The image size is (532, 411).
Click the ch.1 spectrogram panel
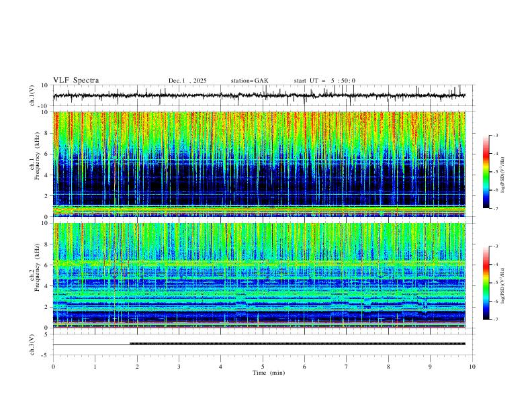point(259,164)
